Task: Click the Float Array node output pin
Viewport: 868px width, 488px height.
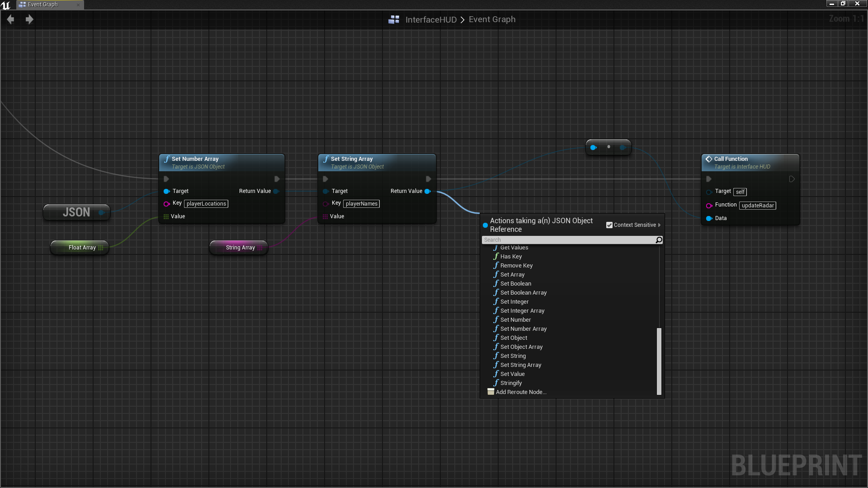Action: pyautogui.click(x=101, y=248)
